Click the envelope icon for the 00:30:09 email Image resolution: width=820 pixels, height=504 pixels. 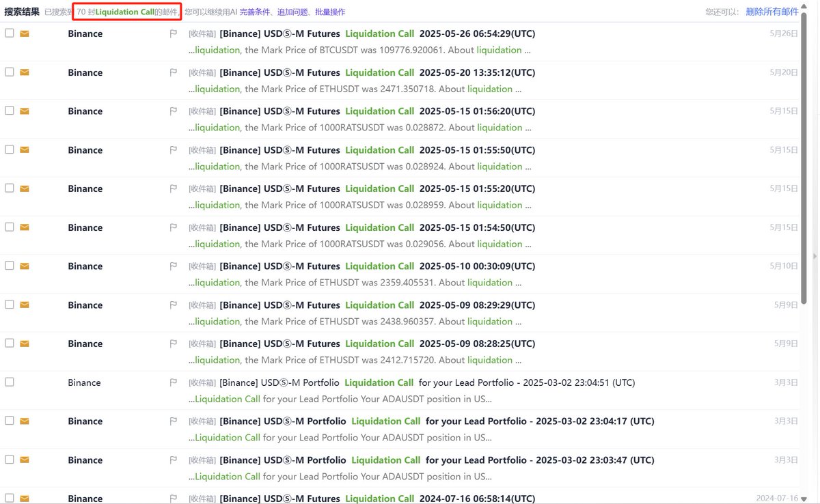(x=25, y=266)
